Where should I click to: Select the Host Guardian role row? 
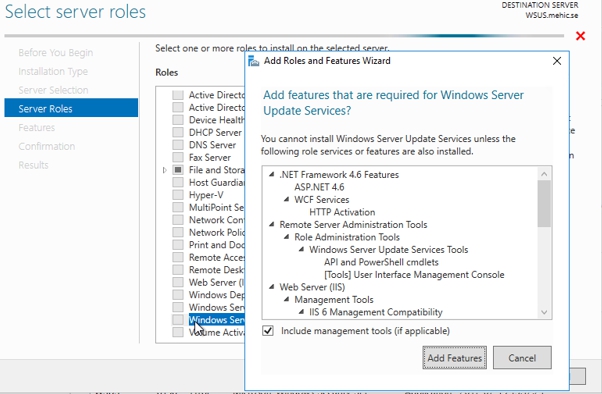click(x=217, y=182)
